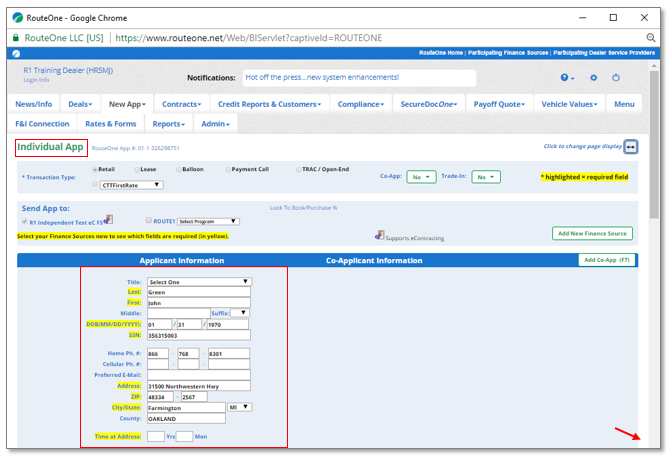Select the CTTFirstRate radio button
This screenshot has width=671, height=459.
(x=95, y=184)
